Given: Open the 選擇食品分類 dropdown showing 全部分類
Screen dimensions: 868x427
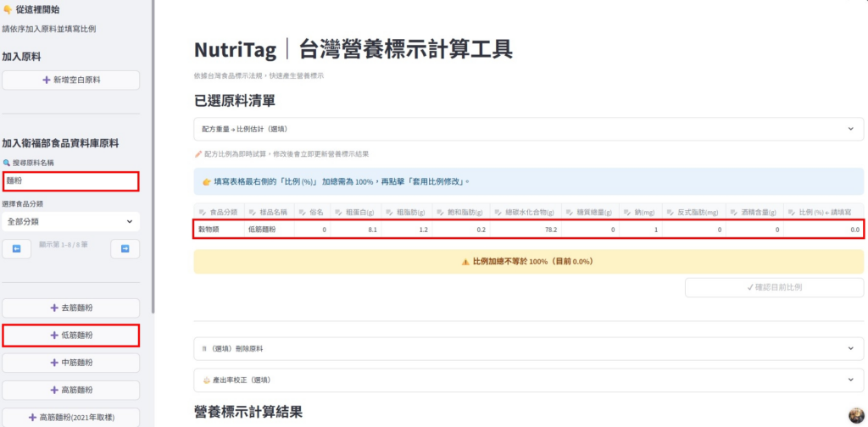Looking at the screenshot, I should click(x=71, y=221).
